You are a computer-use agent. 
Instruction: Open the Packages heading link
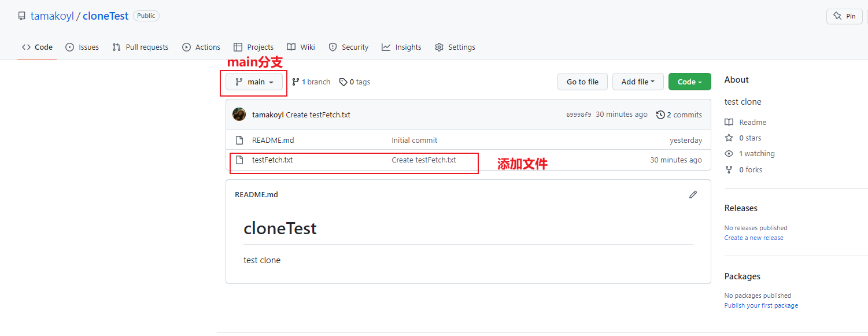743,276
